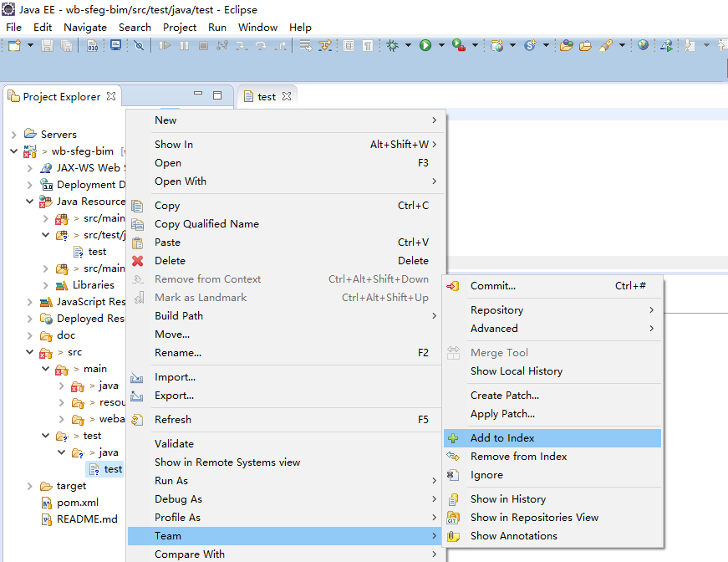Expand the doc folder node
Screen dimensions: 728x562
pos(30,335)
